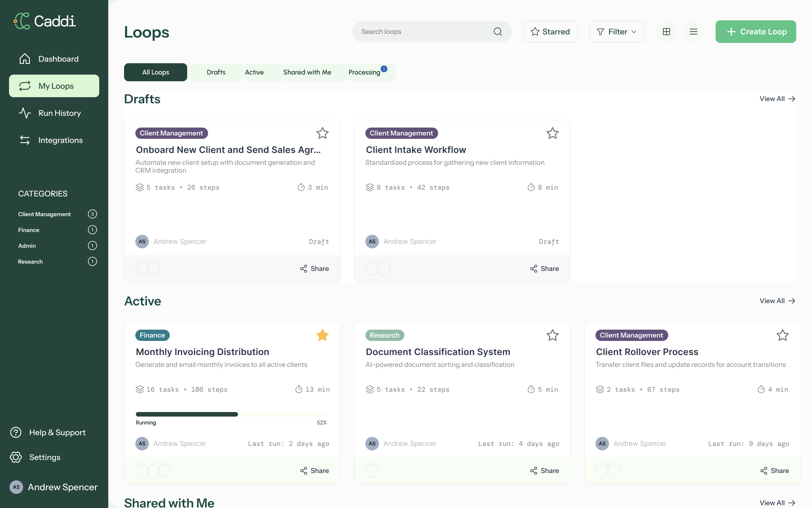
Task: Click the Caddi logo
Action: [x=45, y=21]
